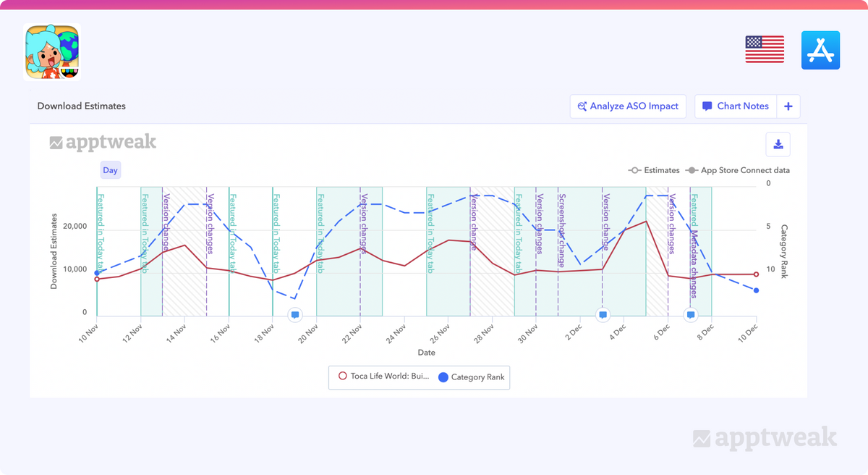This screenshot has height=475, width=868.
Task: Click the category rank point at 10 Dec
Action: click(x=756, y=290)
